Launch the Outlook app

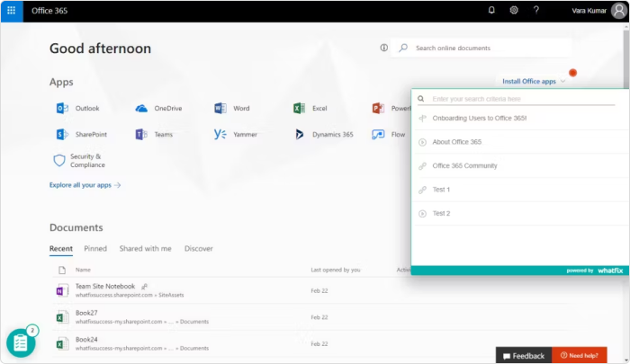click(78, 109)
